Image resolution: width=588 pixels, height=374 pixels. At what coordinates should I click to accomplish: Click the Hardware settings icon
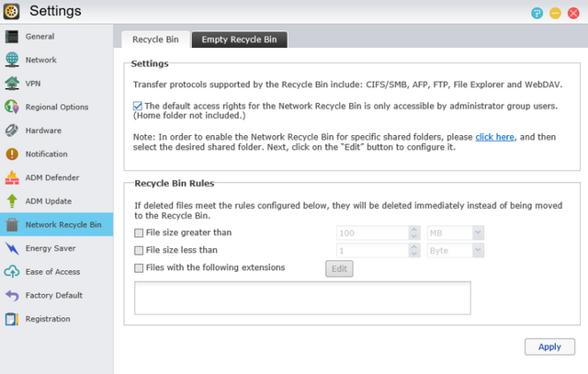click(x=12, y=130)
